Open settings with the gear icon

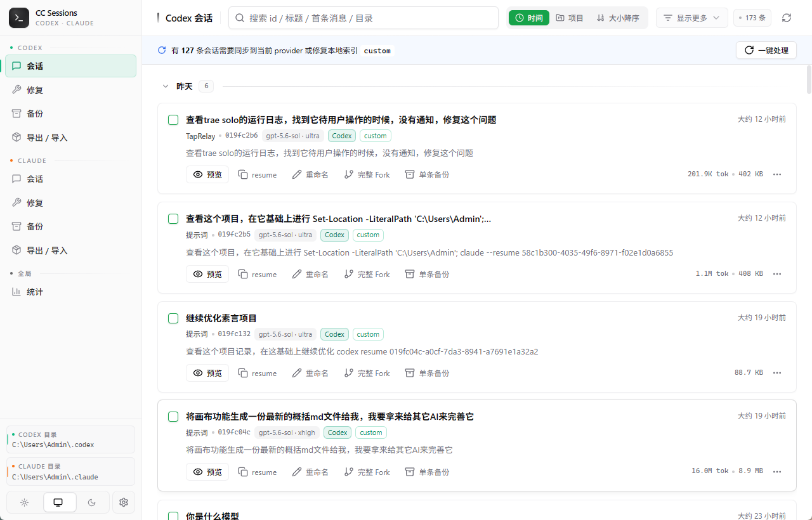click(x=124, y=502)
